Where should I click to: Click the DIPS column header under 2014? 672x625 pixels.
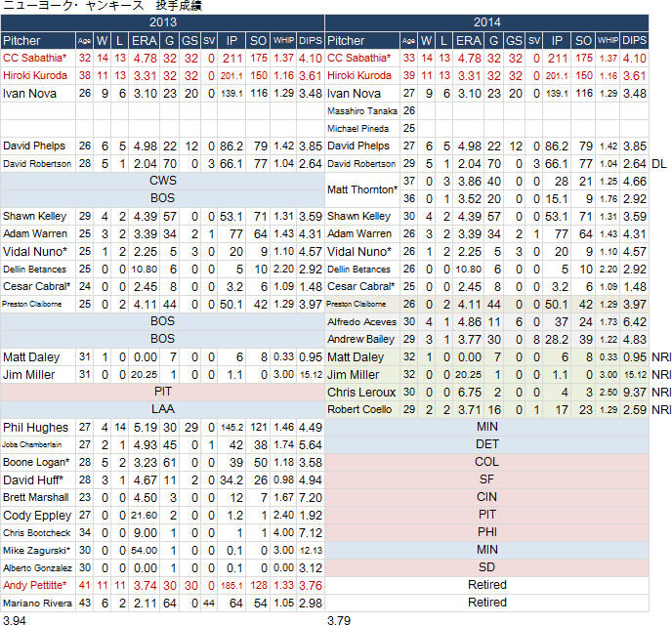(634, 41)
